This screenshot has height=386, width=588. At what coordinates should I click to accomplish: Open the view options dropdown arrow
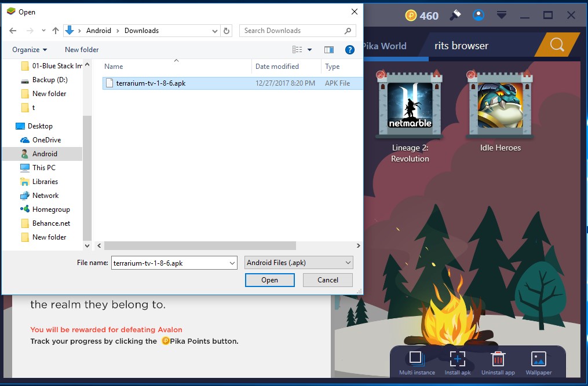[x=310, y=50]
